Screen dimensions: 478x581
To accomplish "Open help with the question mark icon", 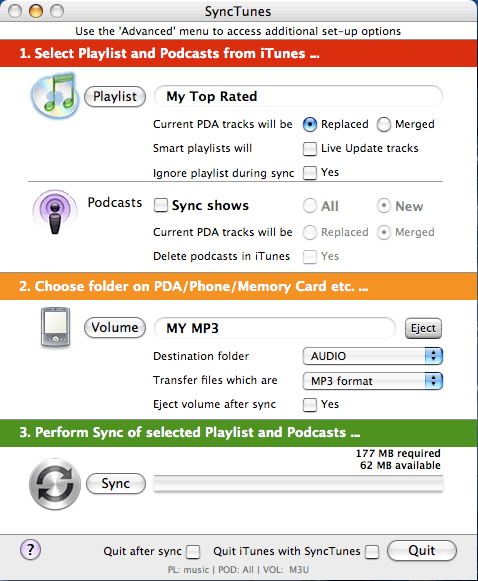I will pyautogui.click(x=30, y=550).
